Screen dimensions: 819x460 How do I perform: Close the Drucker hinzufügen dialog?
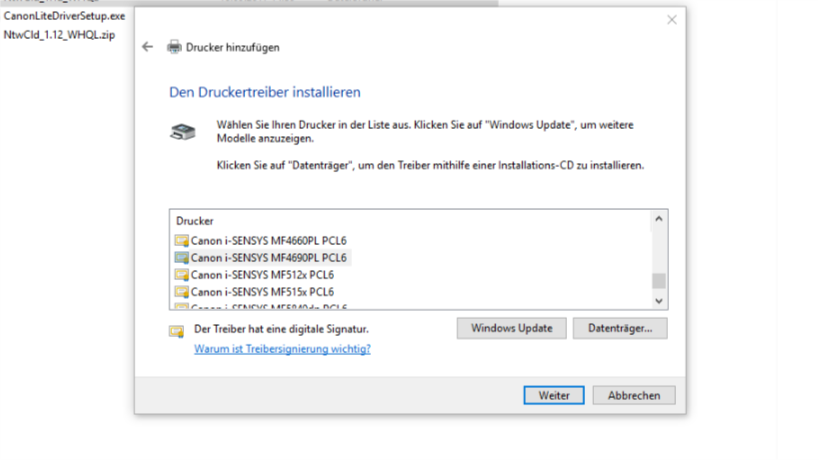click(x=672, y=20)
